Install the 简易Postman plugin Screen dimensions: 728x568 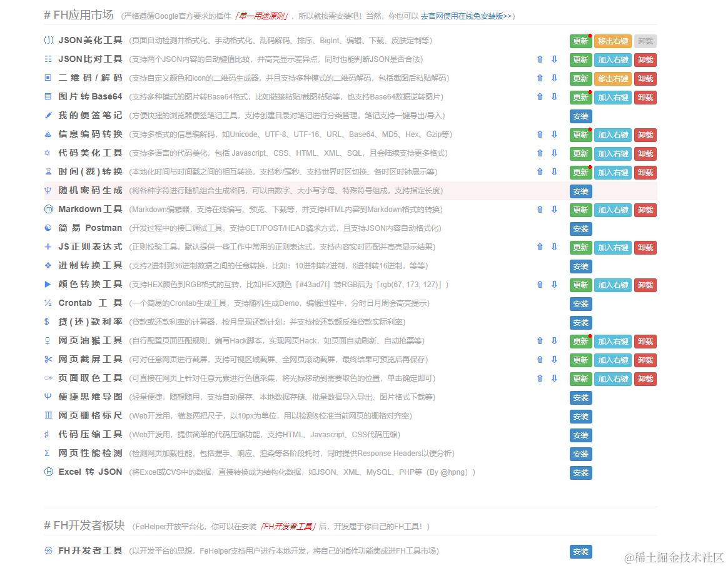coord(581,228)
